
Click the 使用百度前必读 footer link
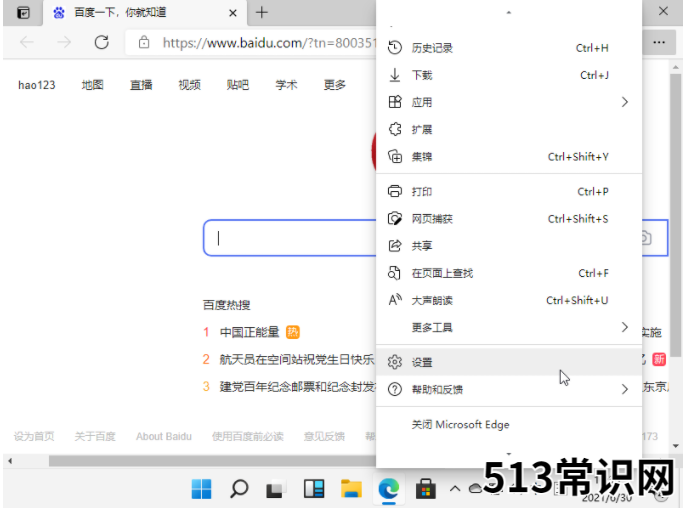point(248,436)
